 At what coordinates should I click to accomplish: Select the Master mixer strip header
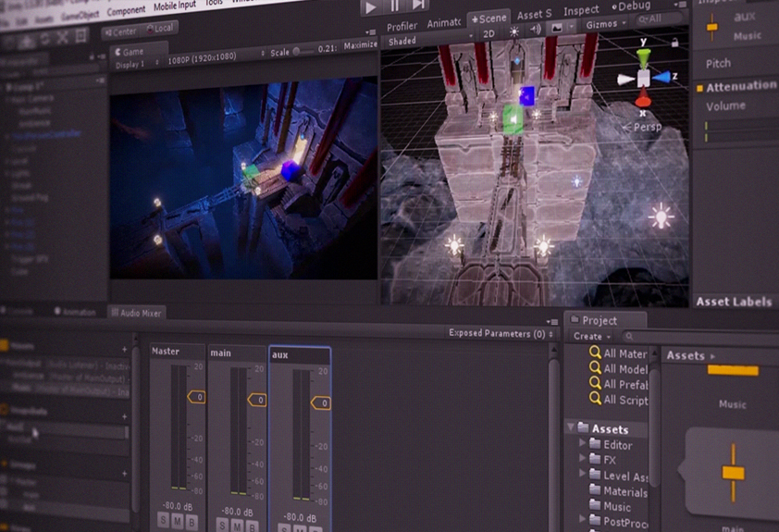click(x=177, y=351)
